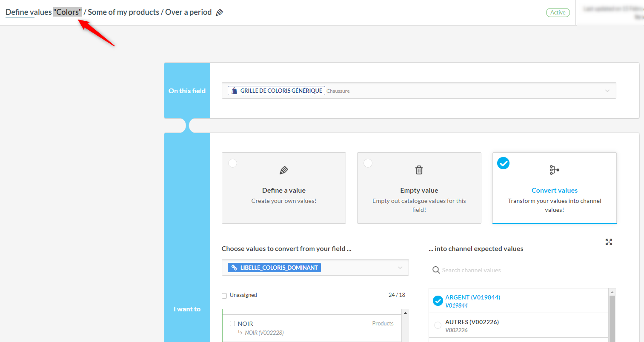Click the pencil icon in the Define a value card
Viewport: 644px width, 342px height.
284,170
